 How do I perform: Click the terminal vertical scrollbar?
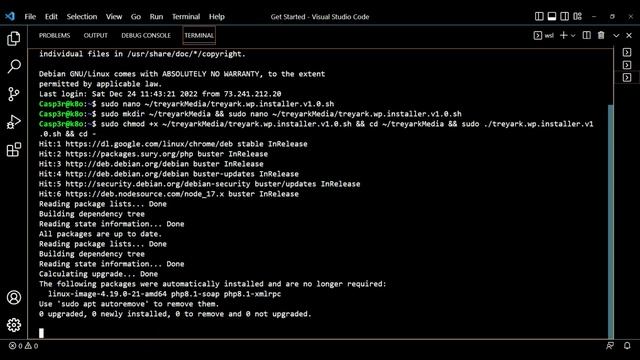click(x=611, y=222)
